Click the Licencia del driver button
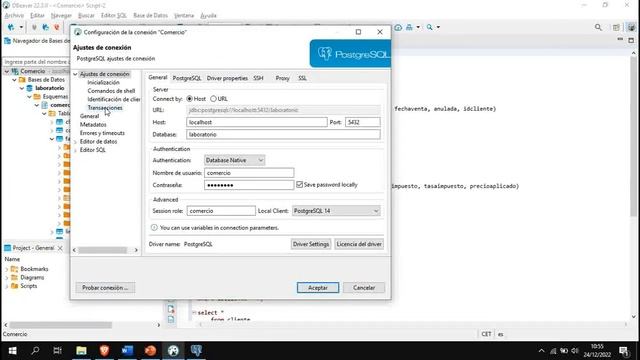The image size is (640, 360). coord(359,244)
